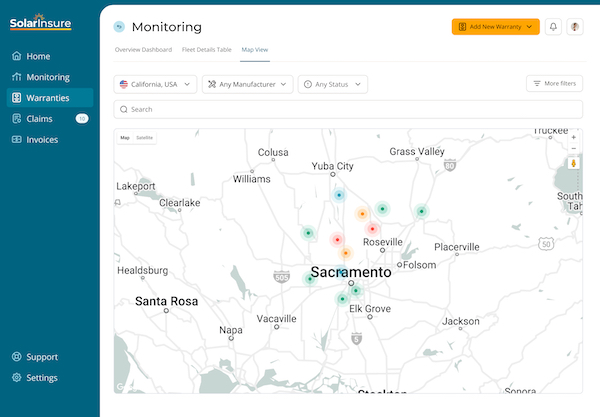Click the Add New Warranty button
The height and width of the screenshot is (417, 600).
pos(496,27)
